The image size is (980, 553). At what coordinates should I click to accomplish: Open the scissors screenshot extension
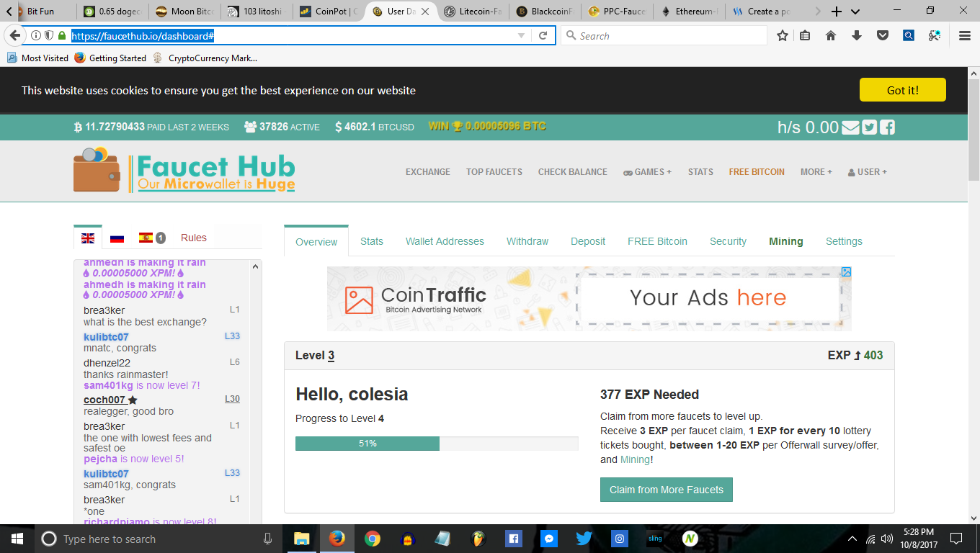[935, 35]
